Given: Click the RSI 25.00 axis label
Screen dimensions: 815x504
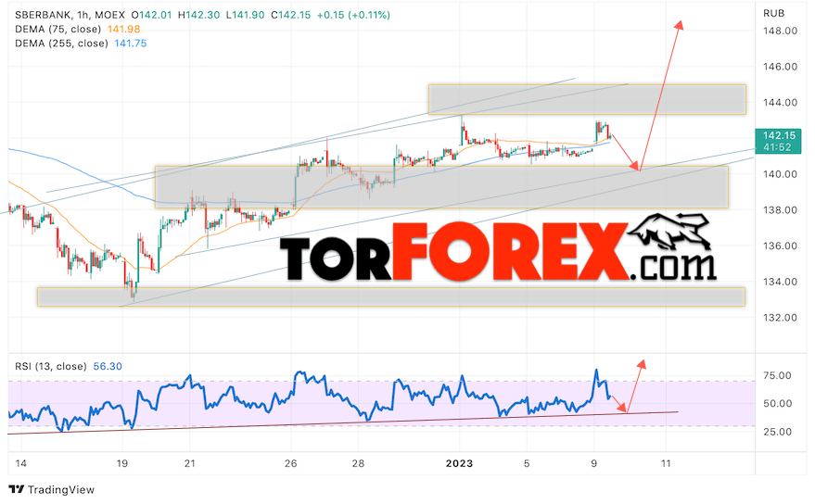Looking at the screenshot, I should tap(777, 432).
